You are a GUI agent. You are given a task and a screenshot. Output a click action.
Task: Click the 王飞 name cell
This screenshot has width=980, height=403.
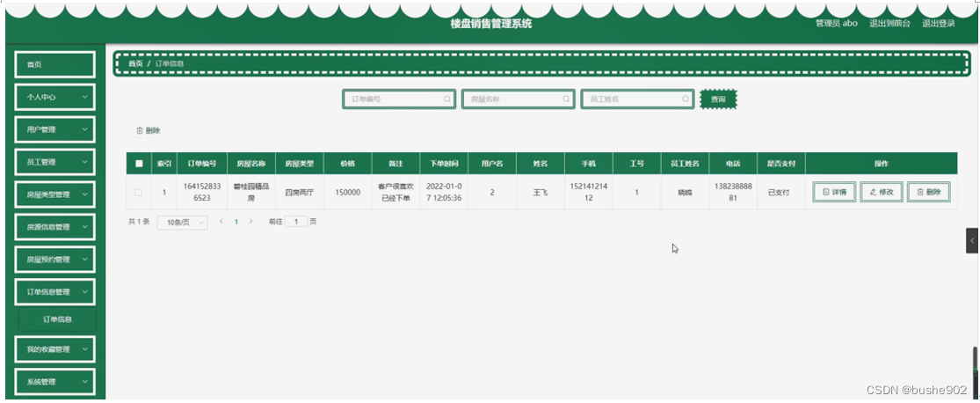(x=540, y=193)
